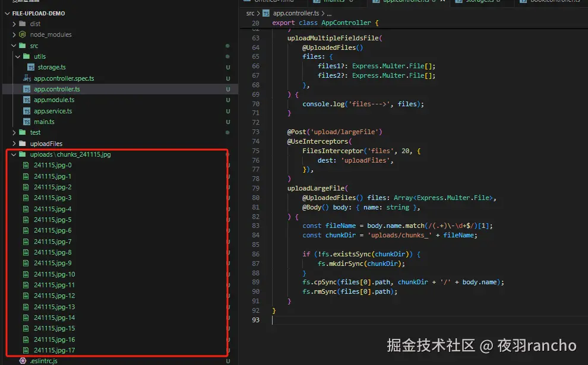The width and height of the screenshot is (588, 365).
Task: Click the TS icon in the breadcrumb bar
Action: tap(266, 14)
